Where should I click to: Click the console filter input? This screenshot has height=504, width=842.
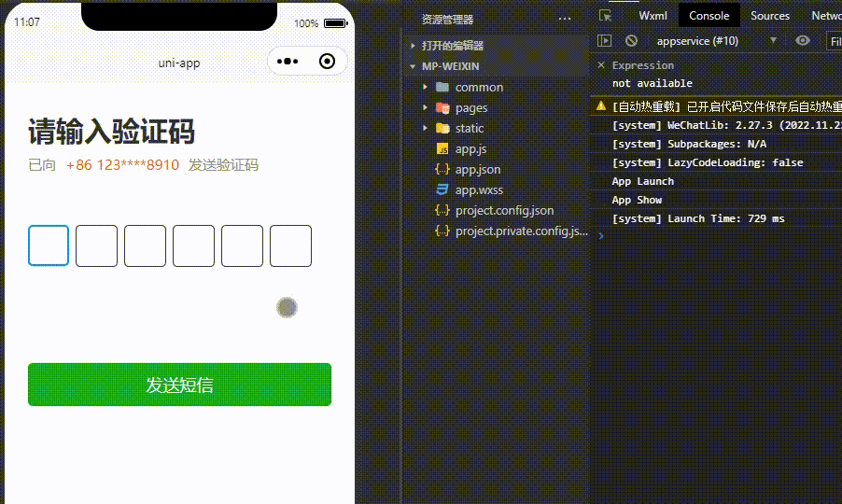(x=834, y=41)
